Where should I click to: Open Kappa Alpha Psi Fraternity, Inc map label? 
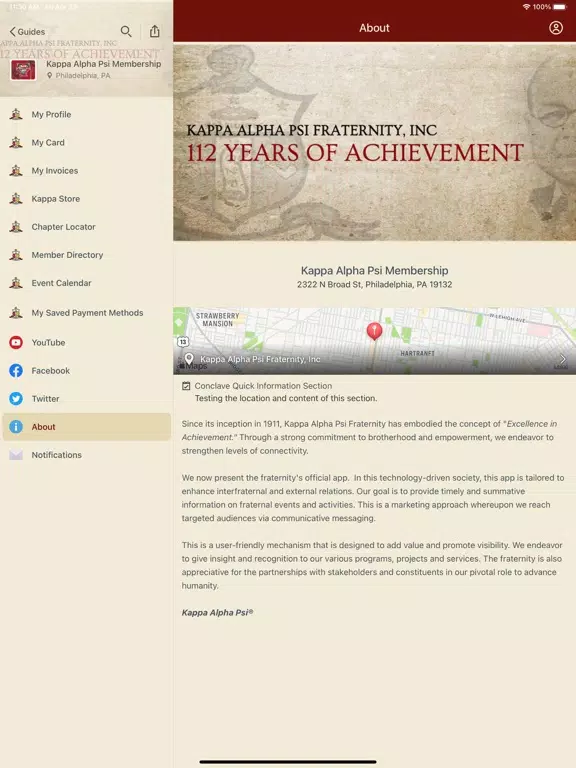tap(260, 359)
